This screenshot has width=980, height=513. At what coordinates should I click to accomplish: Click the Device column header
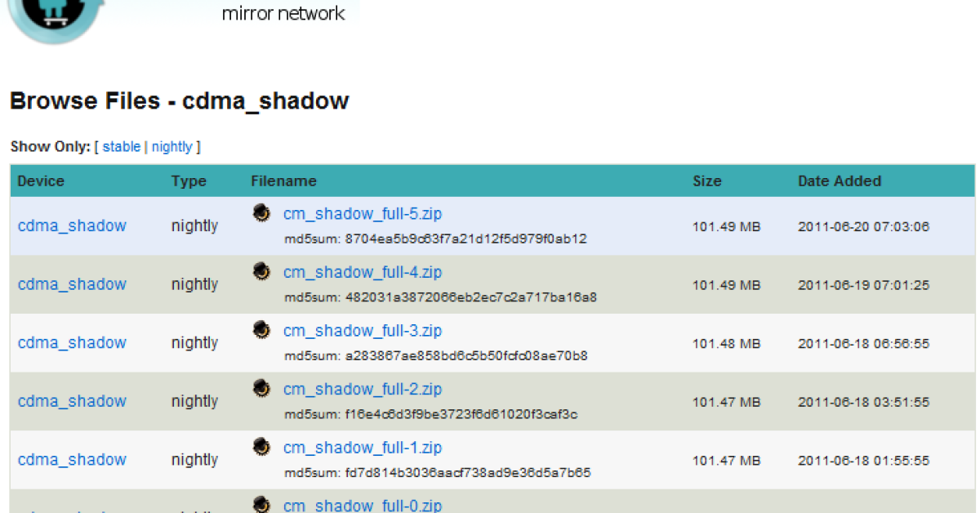(x=41, y=181)
